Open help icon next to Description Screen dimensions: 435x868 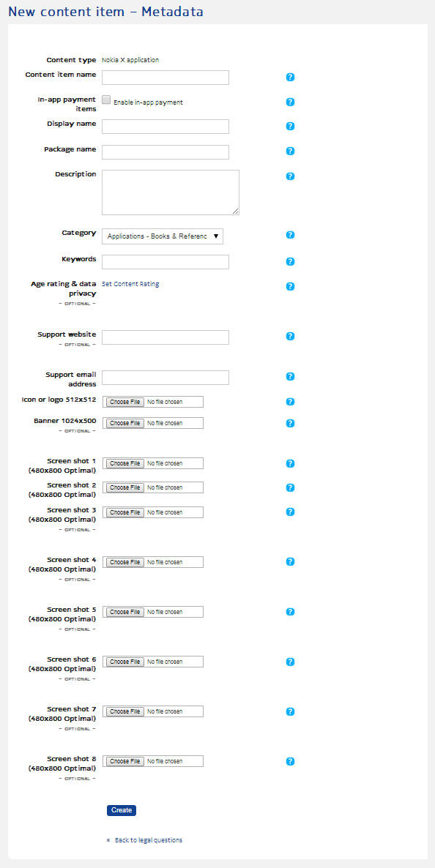click(x=290, y=176)
